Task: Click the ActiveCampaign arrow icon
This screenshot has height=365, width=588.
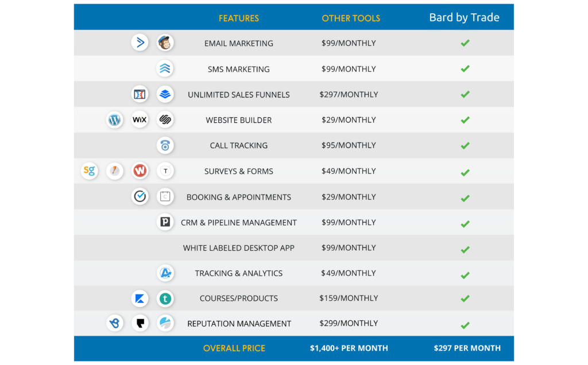Action: pos(140,43)
